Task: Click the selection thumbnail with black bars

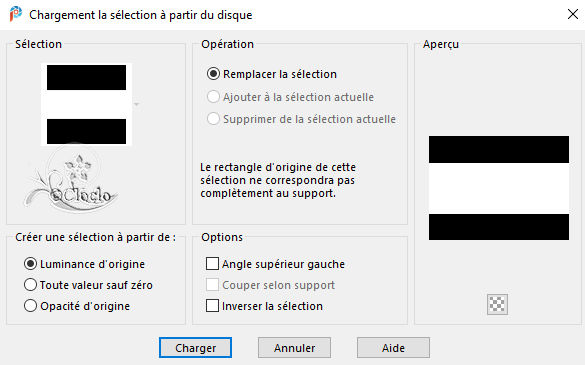Action: pos(86,104)
